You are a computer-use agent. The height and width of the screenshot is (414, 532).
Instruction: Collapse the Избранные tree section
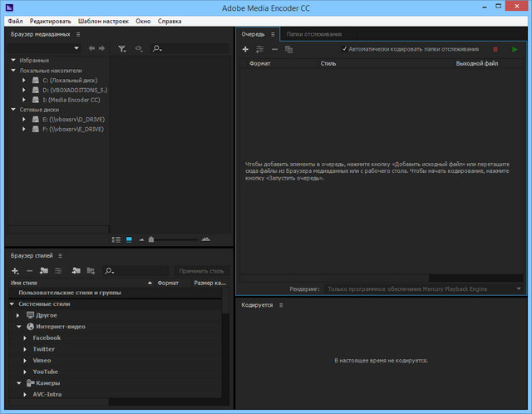(13, 61)
